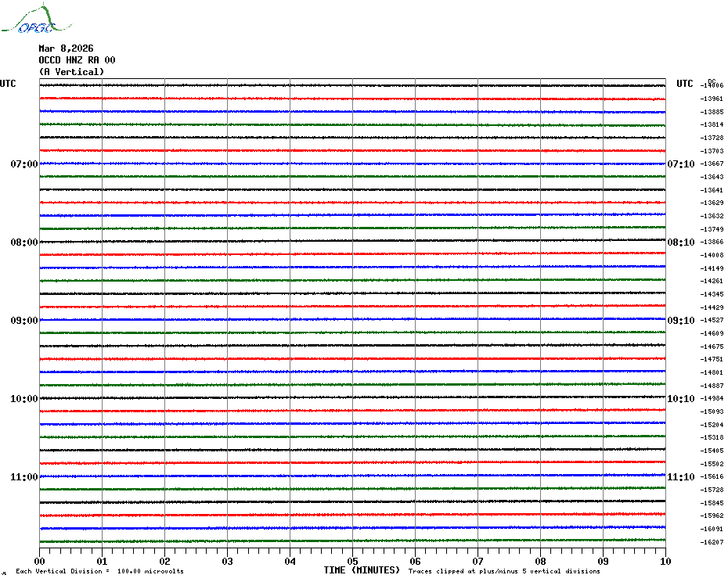
Task: Click the 07:00 time label on left
Action: point(23,164)
